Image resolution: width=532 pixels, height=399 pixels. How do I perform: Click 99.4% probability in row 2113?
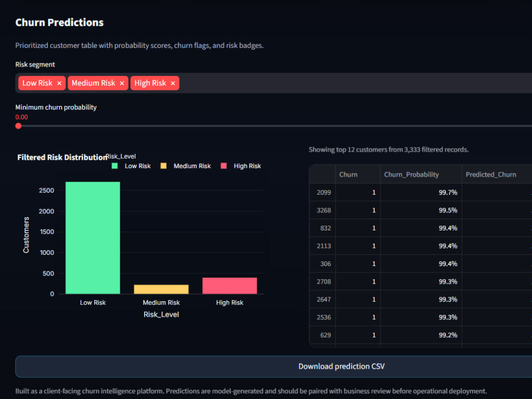tap(421, 246)
